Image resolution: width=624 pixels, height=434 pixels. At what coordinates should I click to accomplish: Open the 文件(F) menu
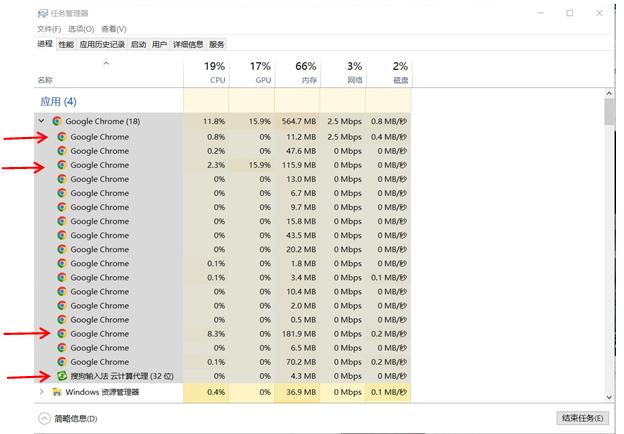pos(49,29)
